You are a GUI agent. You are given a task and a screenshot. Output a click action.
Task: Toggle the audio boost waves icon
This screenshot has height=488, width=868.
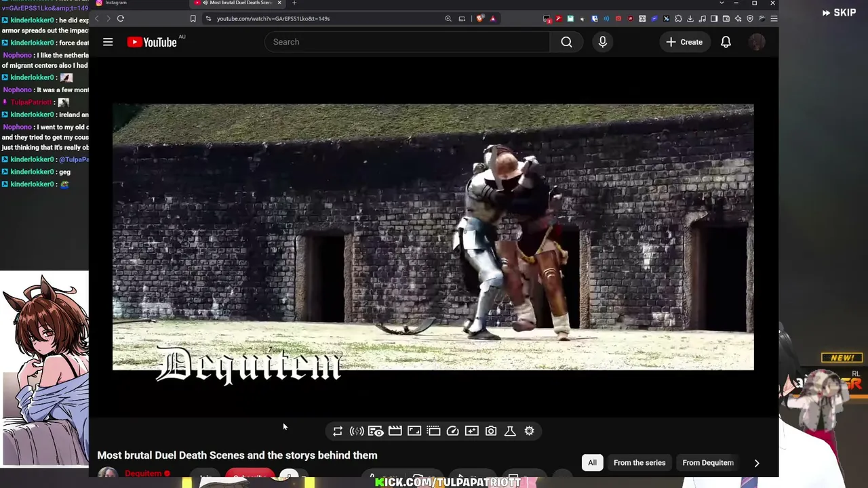click(357, 431)
